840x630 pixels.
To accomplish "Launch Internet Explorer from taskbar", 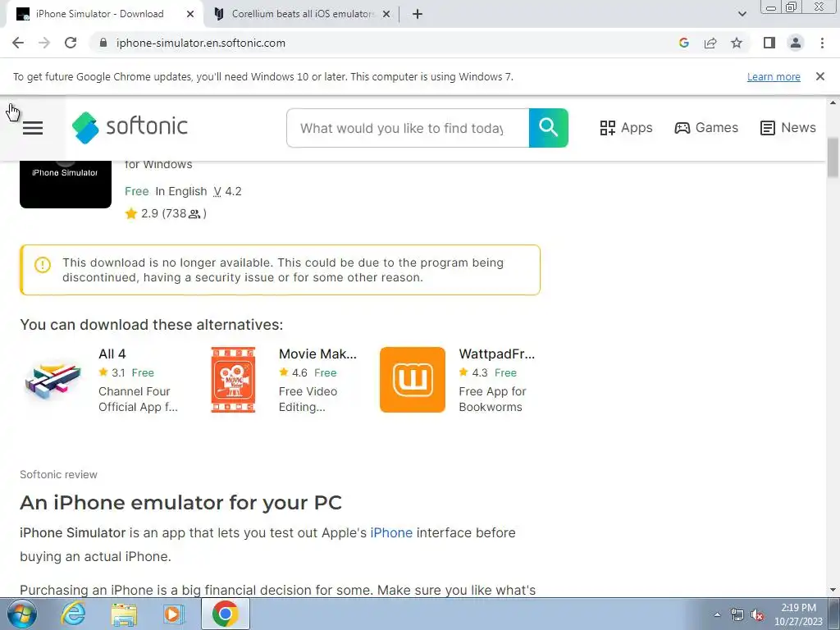I will pos(73,614).
